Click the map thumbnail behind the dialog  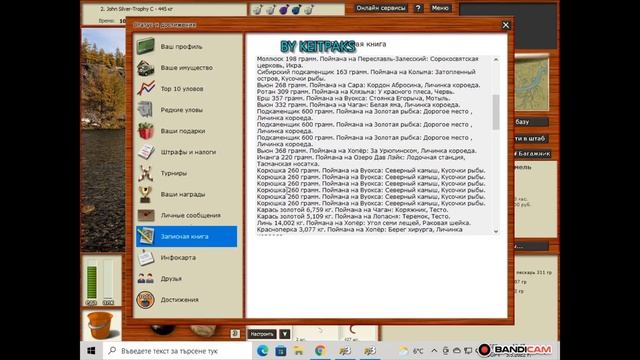pyautogui.click(x=532, y=84)
